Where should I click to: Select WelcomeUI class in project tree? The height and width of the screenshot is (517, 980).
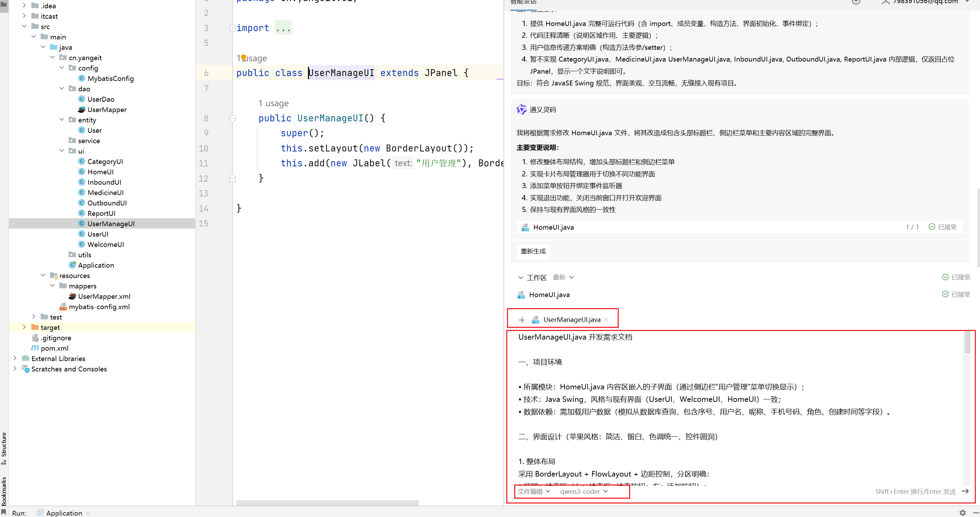[x=106, y=244]
